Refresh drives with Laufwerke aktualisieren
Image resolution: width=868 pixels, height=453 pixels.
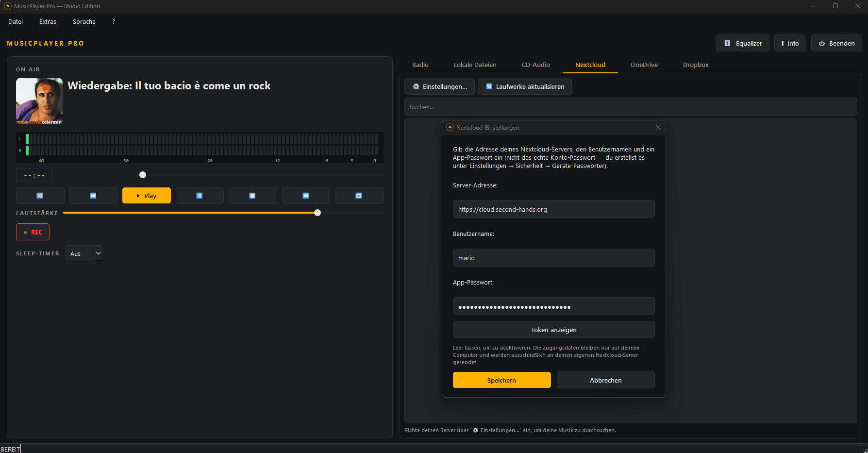525,86
